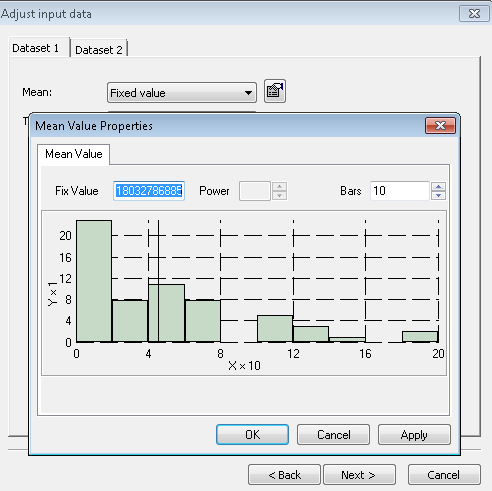Open the Mean dropdown showing Fixed value
The height and width of the screenshot is (491, 492).
coord(182,93)
